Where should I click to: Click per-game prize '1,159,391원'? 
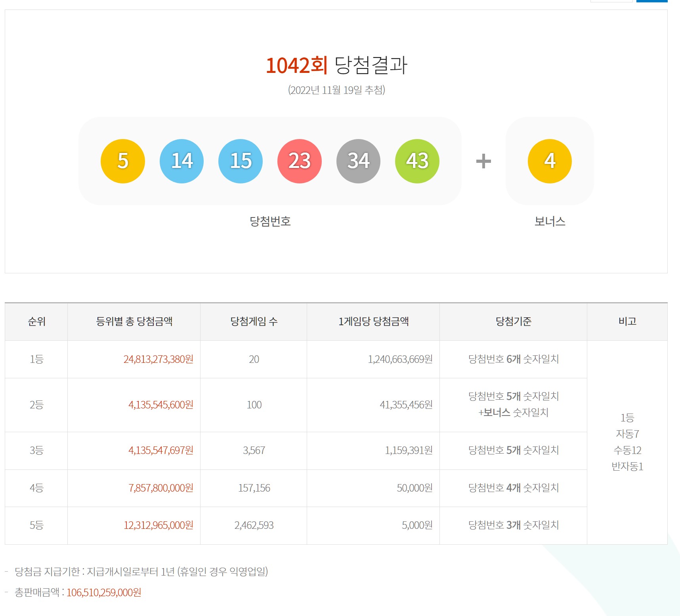point(409,450)
